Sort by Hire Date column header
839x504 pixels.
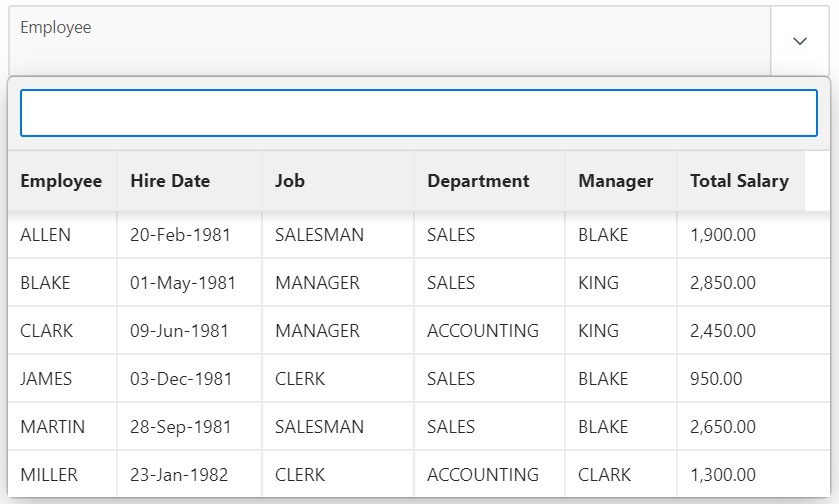click(170, 181)
